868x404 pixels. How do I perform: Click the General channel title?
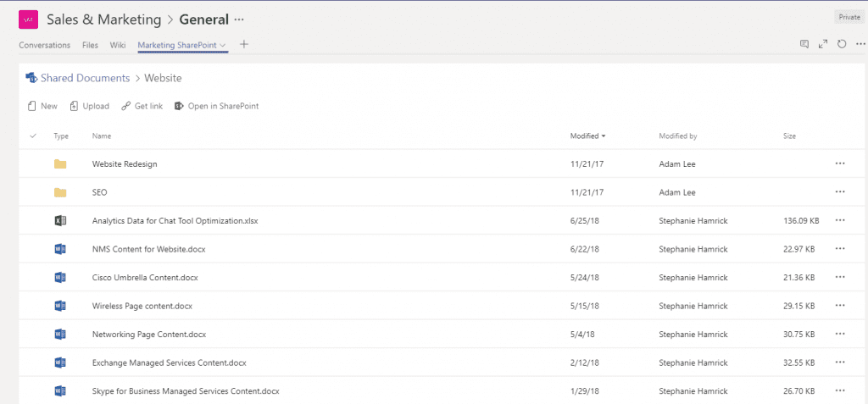[203, 20]
